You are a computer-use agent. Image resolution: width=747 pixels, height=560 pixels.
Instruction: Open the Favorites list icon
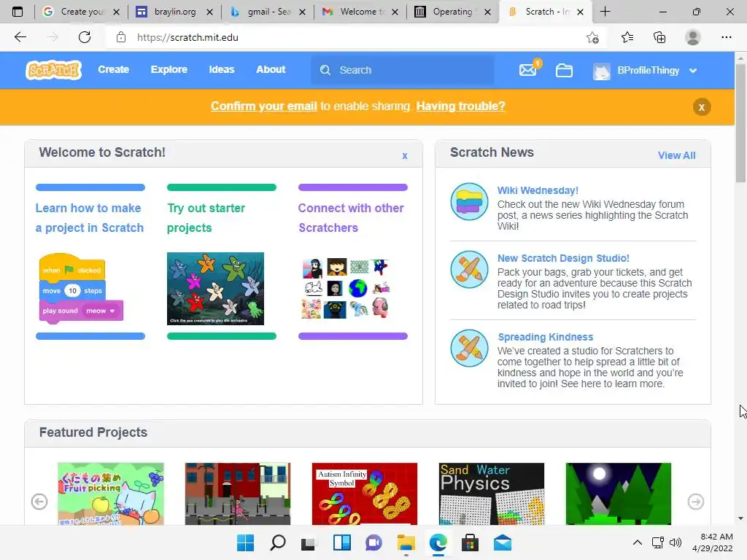tap(627, 37)
